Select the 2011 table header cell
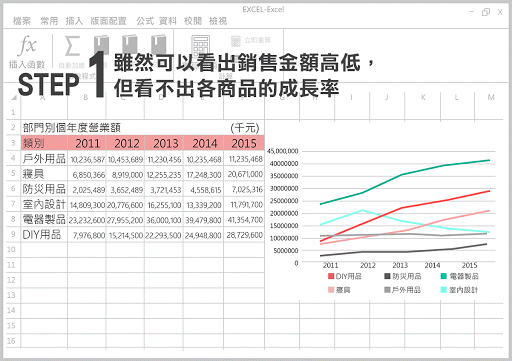The image size is (512, 361). (87, 143)
